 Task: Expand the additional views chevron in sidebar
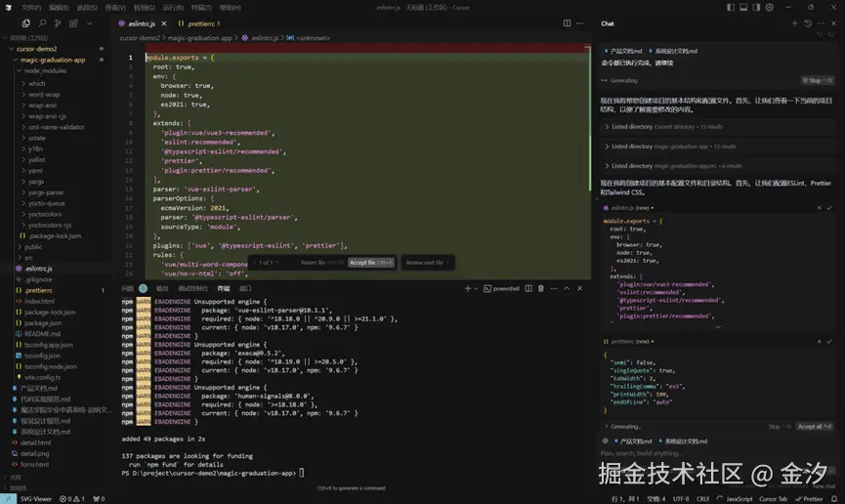pos(90,23)
